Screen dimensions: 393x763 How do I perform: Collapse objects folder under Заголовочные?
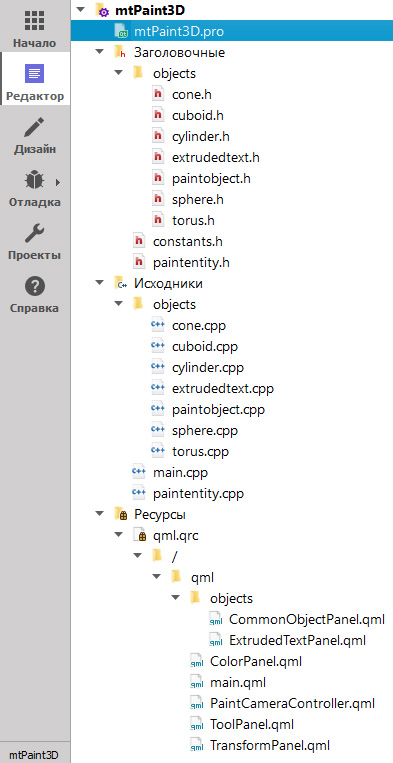119,73
